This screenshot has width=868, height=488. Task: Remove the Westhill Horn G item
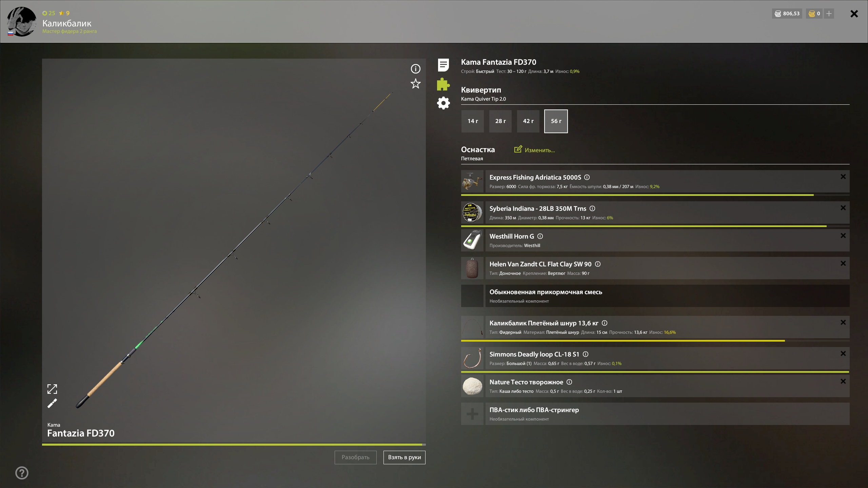click(843, 236)
